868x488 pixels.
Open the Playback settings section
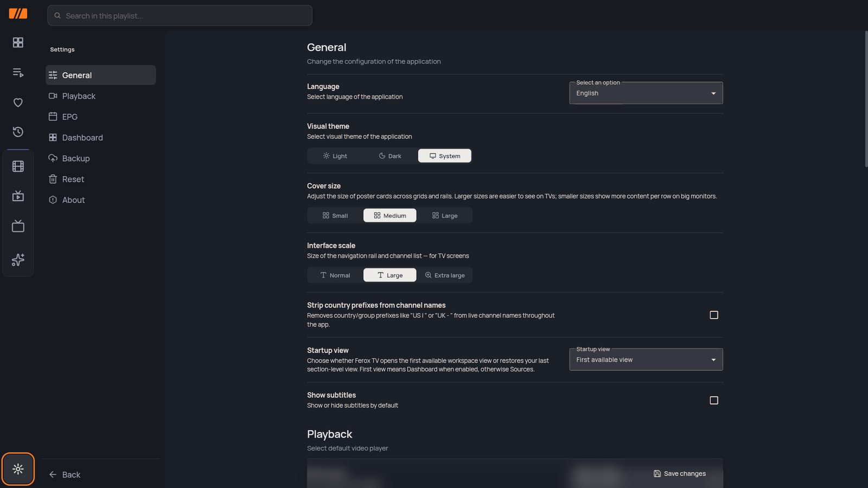coord(101,96)
